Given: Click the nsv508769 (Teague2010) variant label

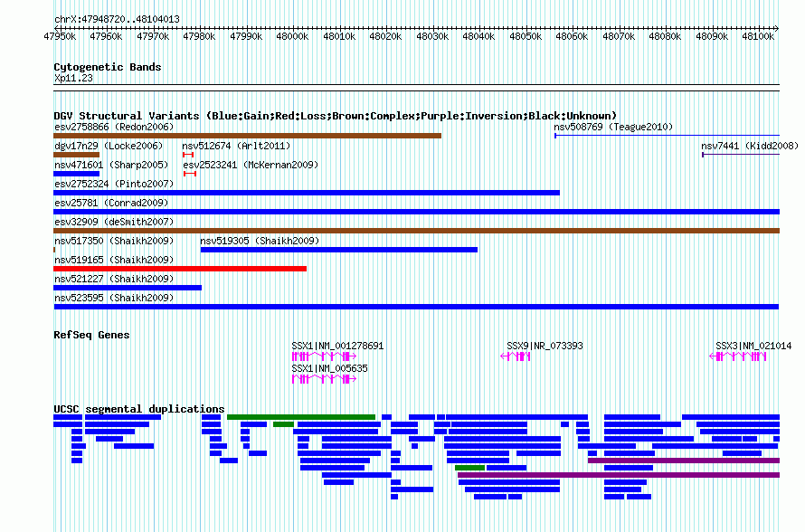Looking at the screenshot, I should click(613, 127).
